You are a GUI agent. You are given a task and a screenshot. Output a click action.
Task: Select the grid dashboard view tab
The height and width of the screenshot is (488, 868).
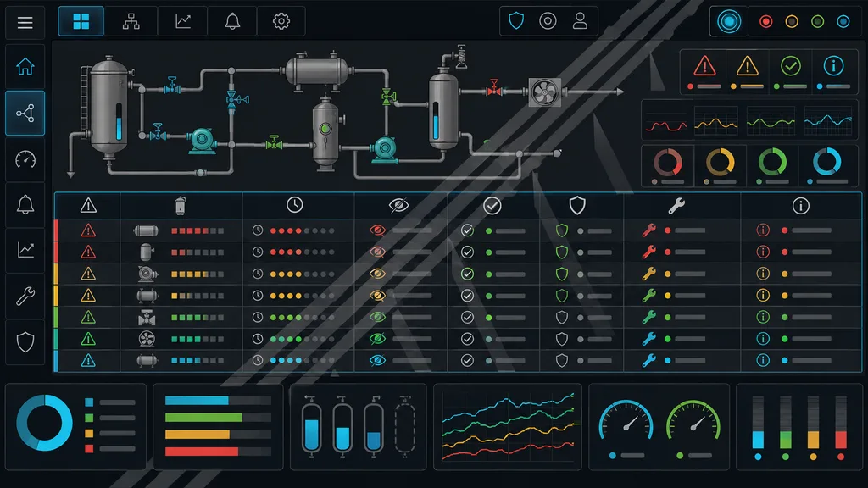[81, 21]
